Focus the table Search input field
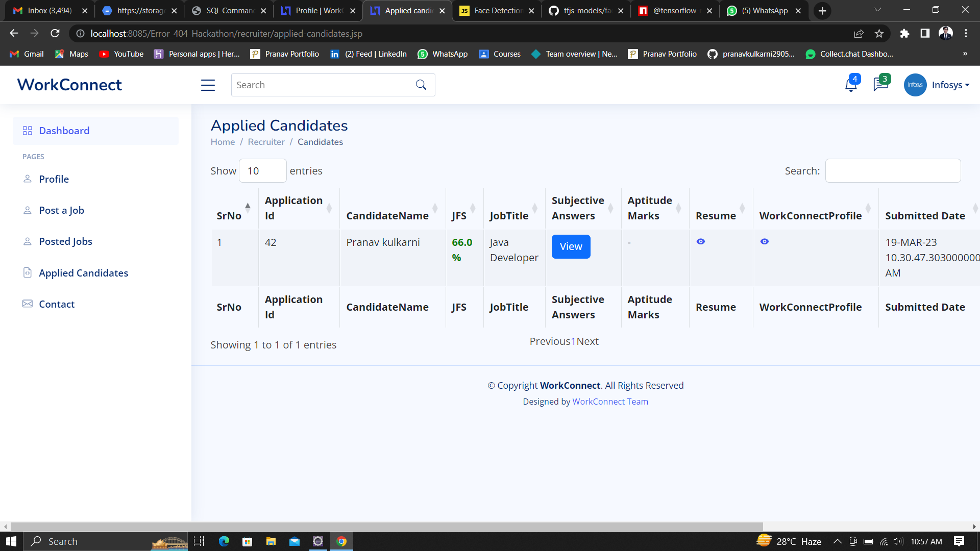 892,171
